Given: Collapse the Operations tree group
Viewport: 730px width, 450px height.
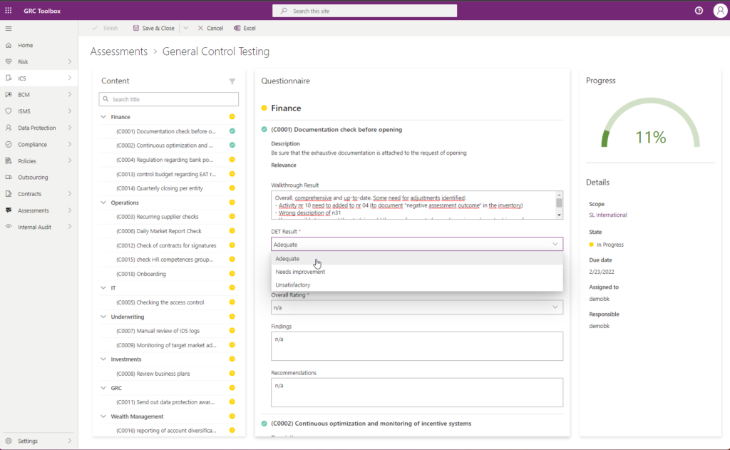Looking at the screenshot, I should click(103, 202).
